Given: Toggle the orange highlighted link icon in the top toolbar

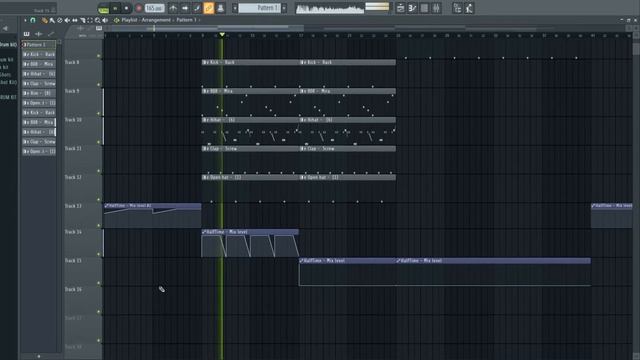Looking at the screenshot, I should click(x=209, y=8).
